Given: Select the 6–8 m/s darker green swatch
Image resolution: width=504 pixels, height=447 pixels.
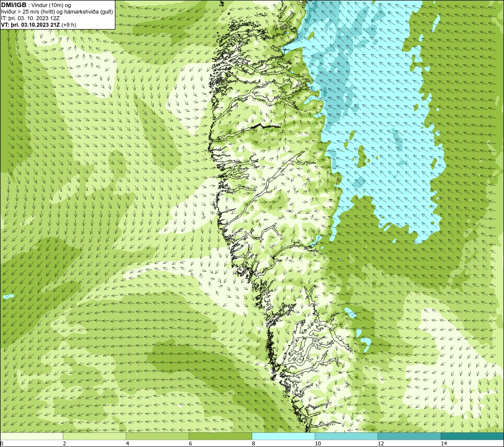Looking at the screenshot, I should [x=221, y=436].
